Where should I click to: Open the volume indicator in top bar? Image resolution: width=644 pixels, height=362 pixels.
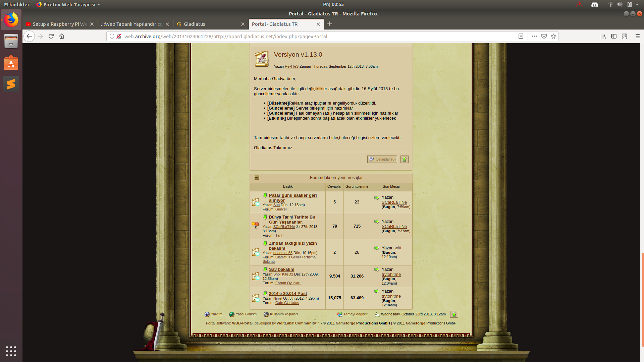(620, 4)
